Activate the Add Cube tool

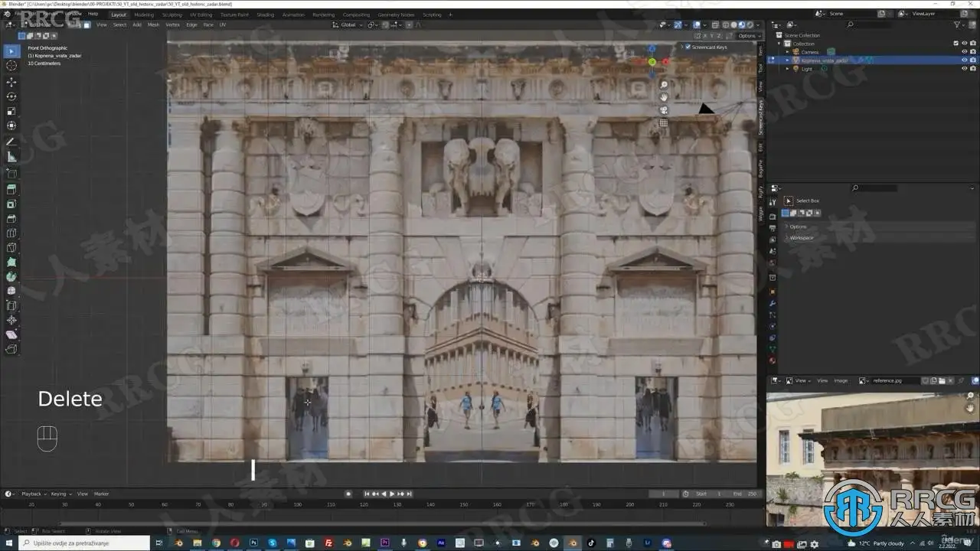point(11,174)
